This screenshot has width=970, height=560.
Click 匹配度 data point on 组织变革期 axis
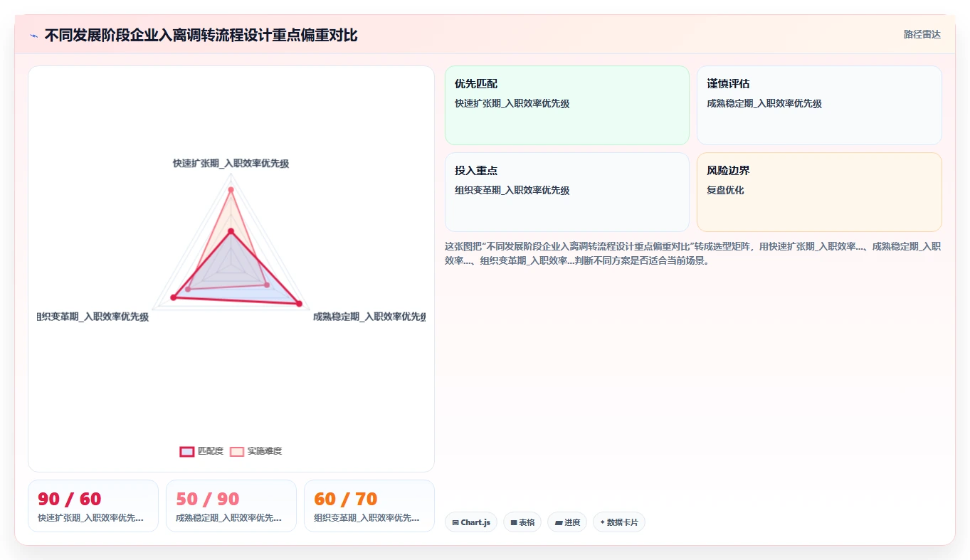point(173,297)
